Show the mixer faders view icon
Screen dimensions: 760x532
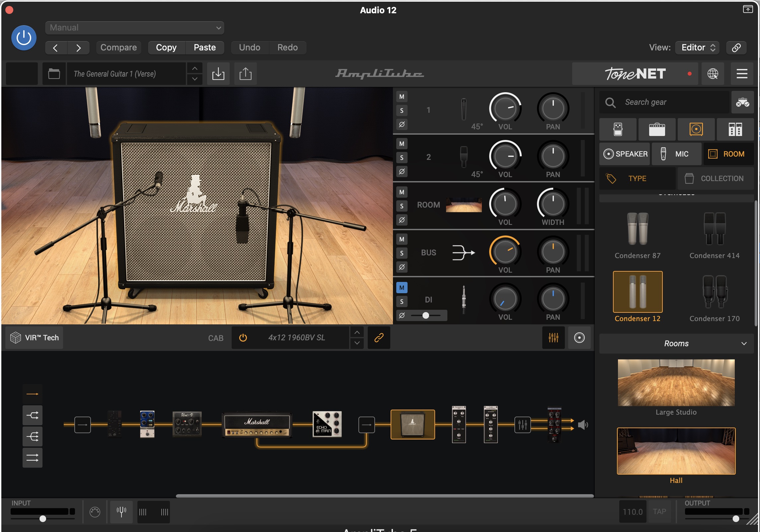click(x=553, y=338)
